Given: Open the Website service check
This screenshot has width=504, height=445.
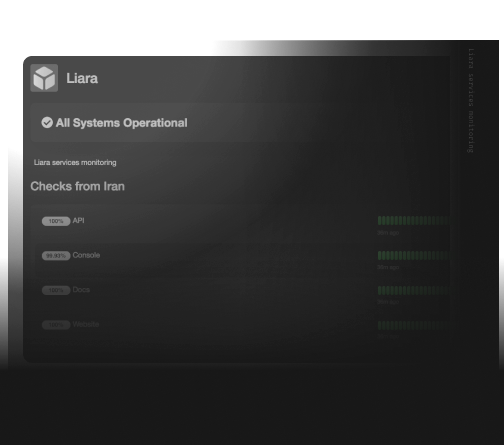Looking at the screenshot, I should 86,324.
